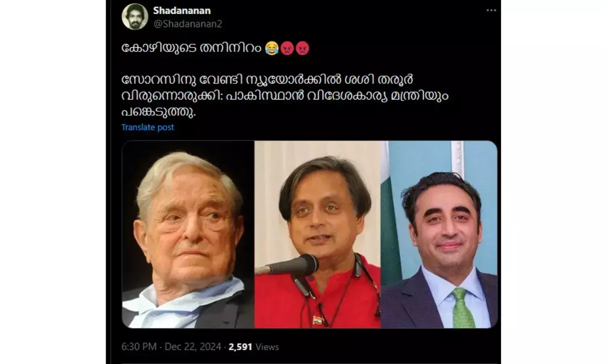This screenshot has width=607, height=364.
Task: Click the 6:30 PM timestamp
Action: click(139, 347)
